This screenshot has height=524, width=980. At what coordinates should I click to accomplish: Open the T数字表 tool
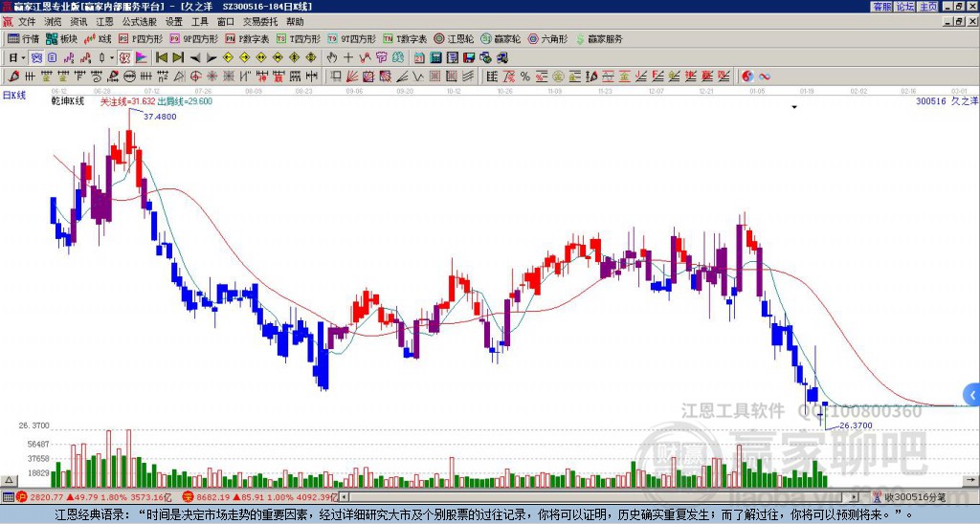pos(405,38)
